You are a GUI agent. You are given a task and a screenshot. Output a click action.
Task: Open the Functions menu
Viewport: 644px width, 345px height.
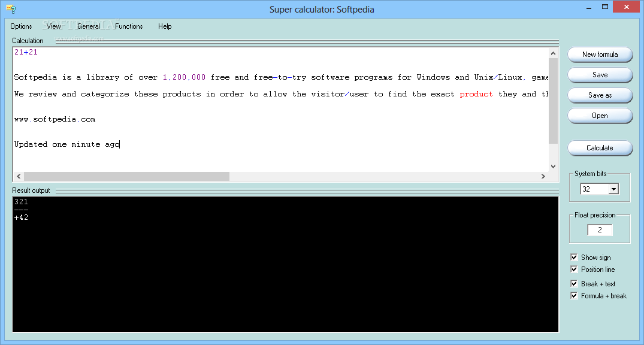point(129,26)
